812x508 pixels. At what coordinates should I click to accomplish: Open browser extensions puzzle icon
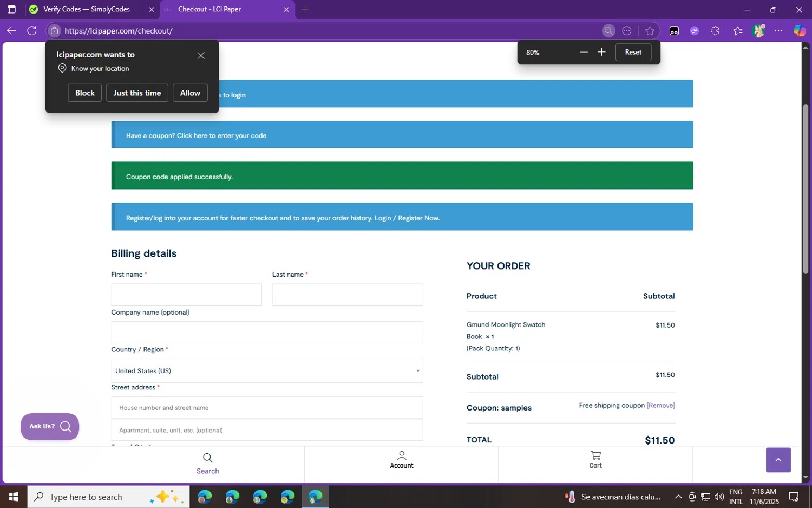(x=715, y=31)
